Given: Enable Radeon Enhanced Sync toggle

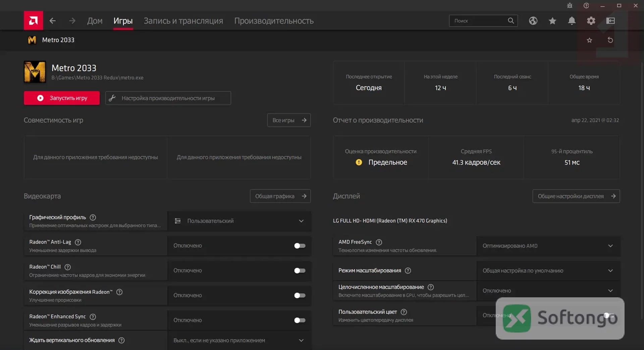Looking at the screenshot, I should click(300, 320).
